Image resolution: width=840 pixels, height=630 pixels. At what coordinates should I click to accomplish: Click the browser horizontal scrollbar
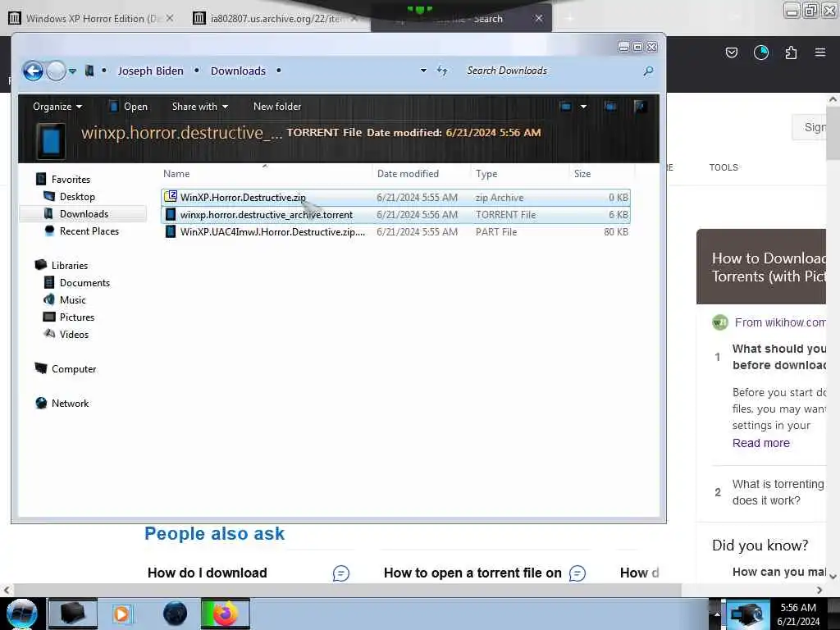[346, 590]
